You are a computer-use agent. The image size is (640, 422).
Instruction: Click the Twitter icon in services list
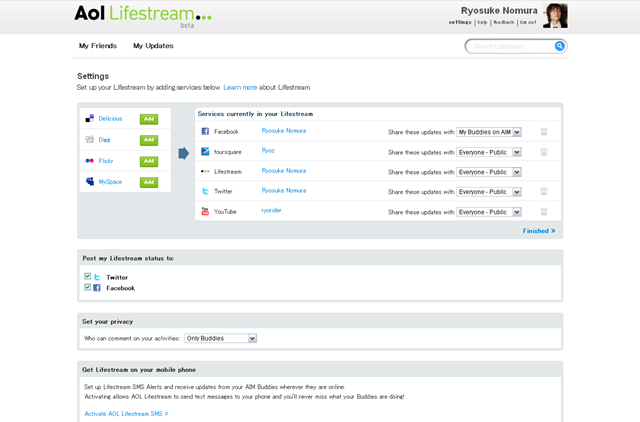click(205, 191)
